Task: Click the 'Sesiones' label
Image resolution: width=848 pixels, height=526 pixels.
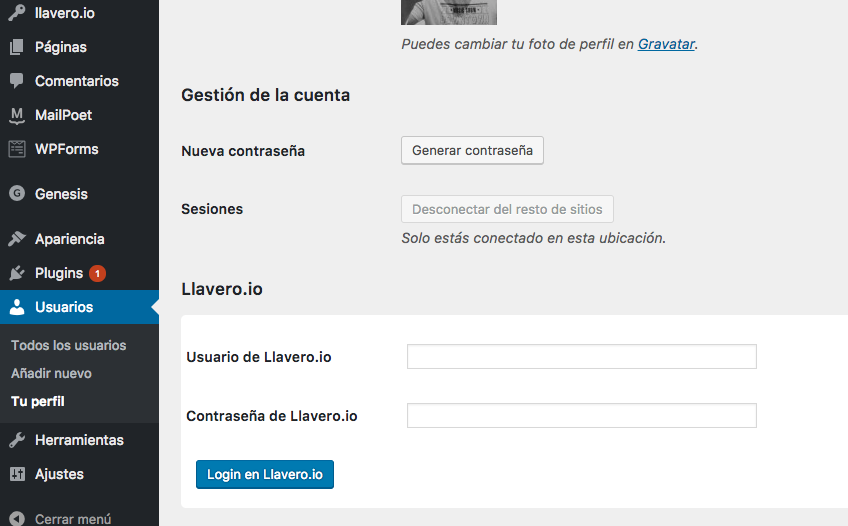Action: [212, 209]
